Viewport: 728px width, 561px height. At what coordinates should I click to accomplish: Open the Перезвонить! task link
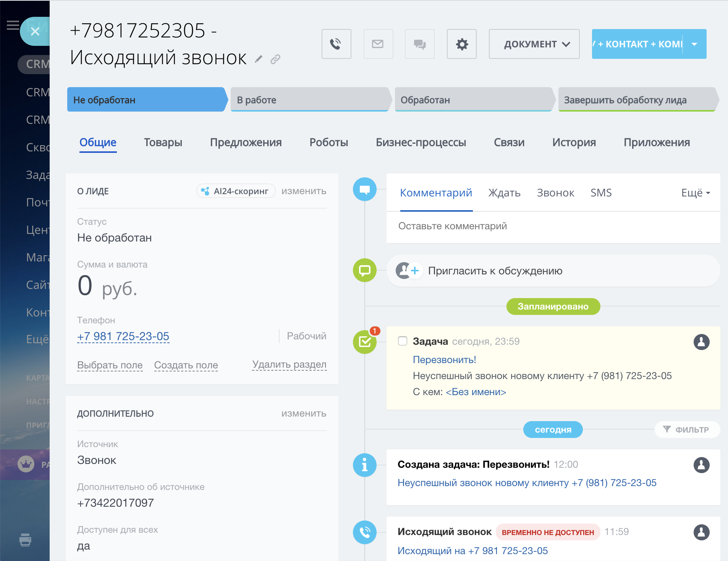point(444,360)
